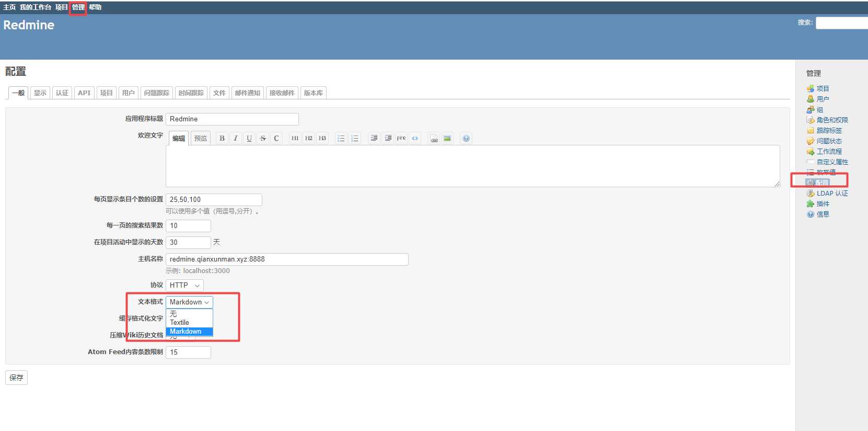This screenshot has height=431, width=868.
Task: Click the LDAP 认证 icon in the sidebar
Action: tap(811, 193)
